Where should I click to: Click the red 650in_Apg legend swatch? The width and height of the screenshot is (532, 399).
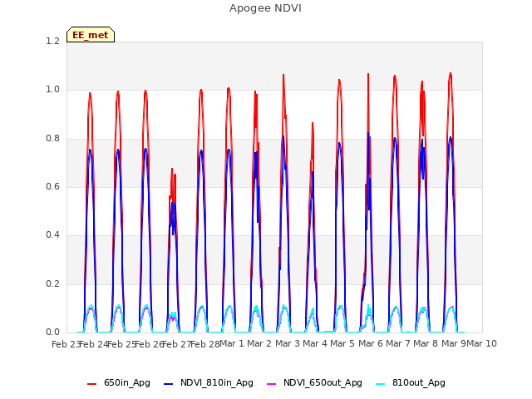coord(91,384)
